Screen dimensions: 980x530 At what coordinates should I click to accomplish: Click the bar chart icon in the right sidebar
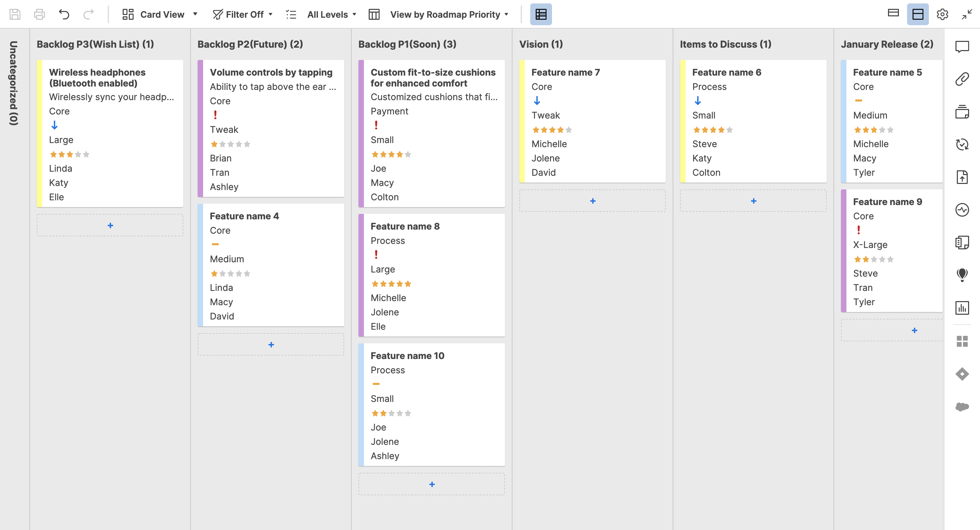click(x=962, y=308)
